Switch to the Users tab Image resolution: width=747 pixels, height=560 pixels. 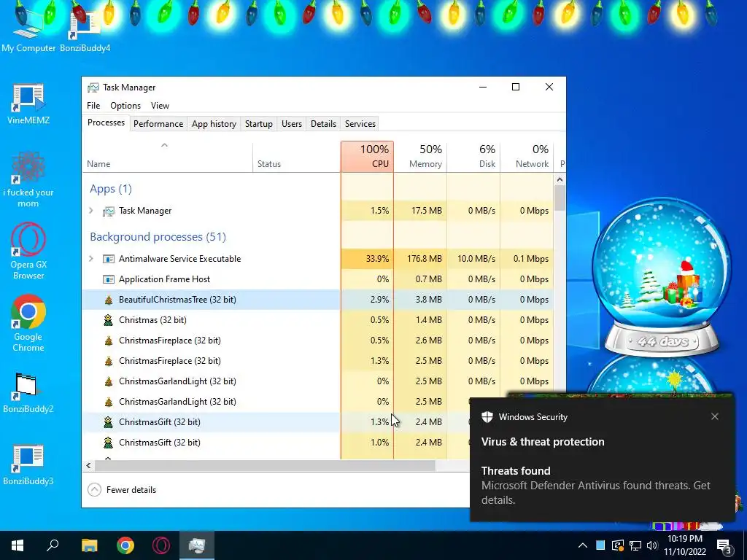click(x=292, y=124)
